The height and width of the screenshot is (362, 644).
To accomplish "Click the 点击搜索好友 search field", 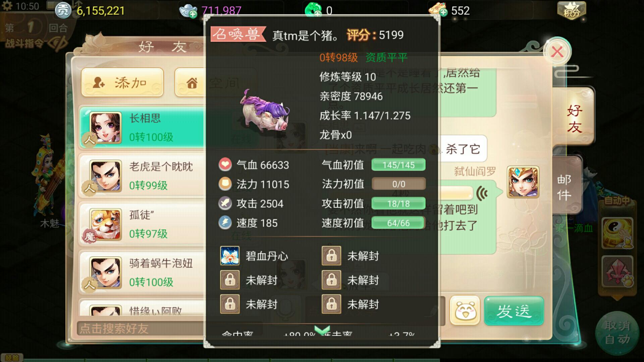I will (x=141, y=328).
